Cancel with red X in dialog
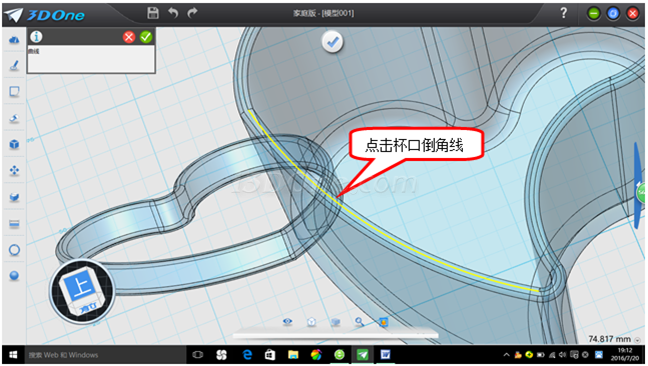This screenshot has width=648, height=366. (129, 37)
